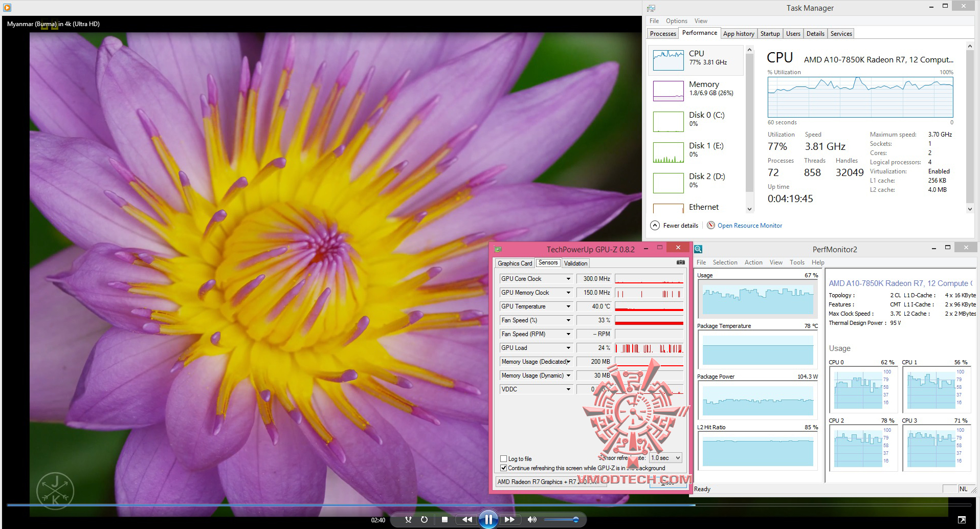Screen dimensions: 980x529
Task: Switch media player to full screen view
Action: 962,520
